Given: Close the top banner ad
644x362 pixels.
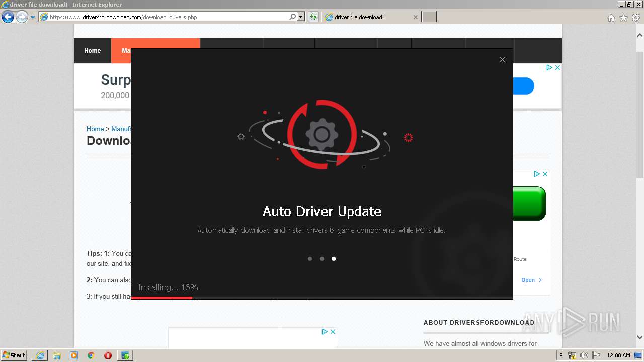Looking at the screenshot, I should click(x=557, y=67).
